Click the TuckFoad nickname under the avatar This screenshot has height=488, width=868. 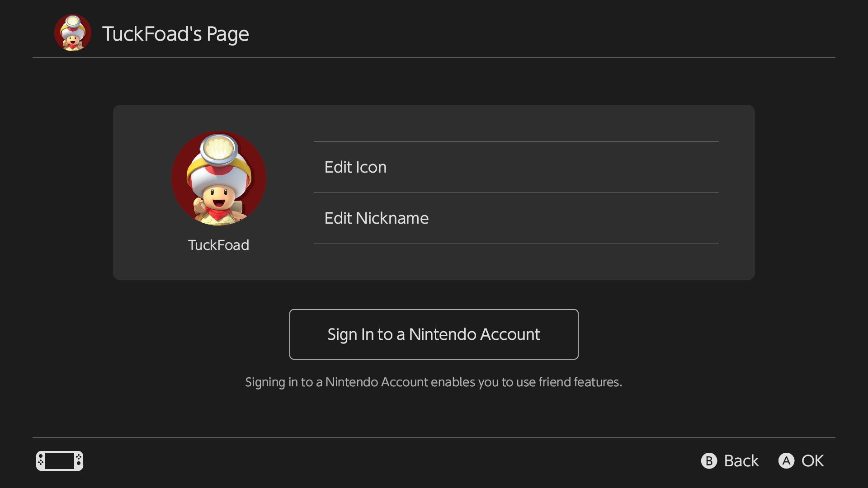[x=218, y=245]
